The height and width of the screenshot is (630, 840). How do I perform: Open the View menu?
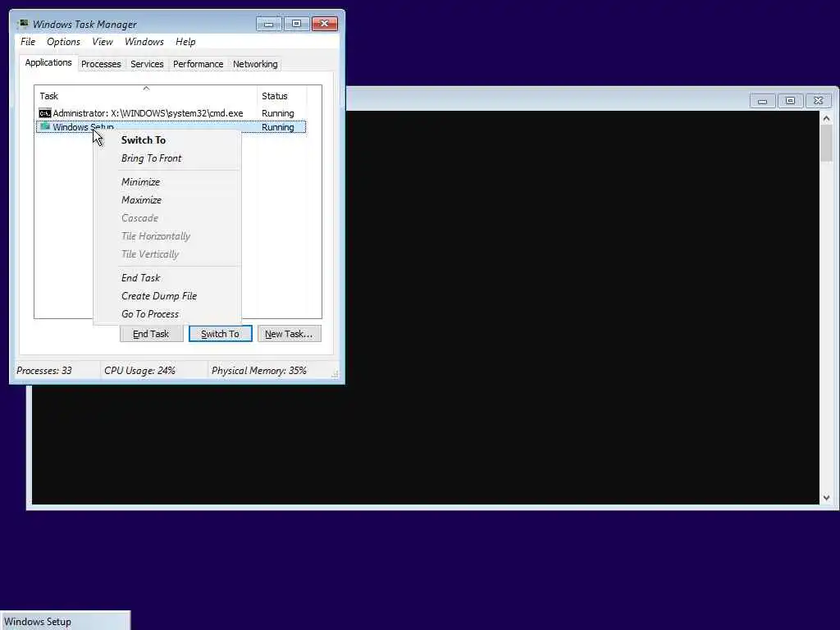tap(103, 42)
